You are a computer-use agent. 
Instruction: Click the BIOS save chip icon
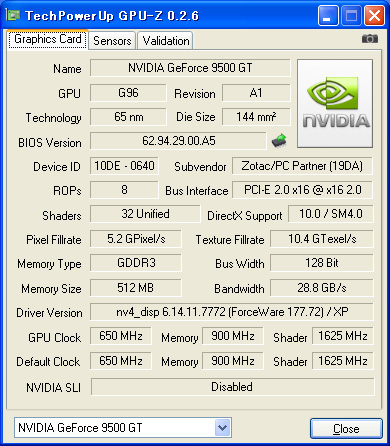coord(279,140)
